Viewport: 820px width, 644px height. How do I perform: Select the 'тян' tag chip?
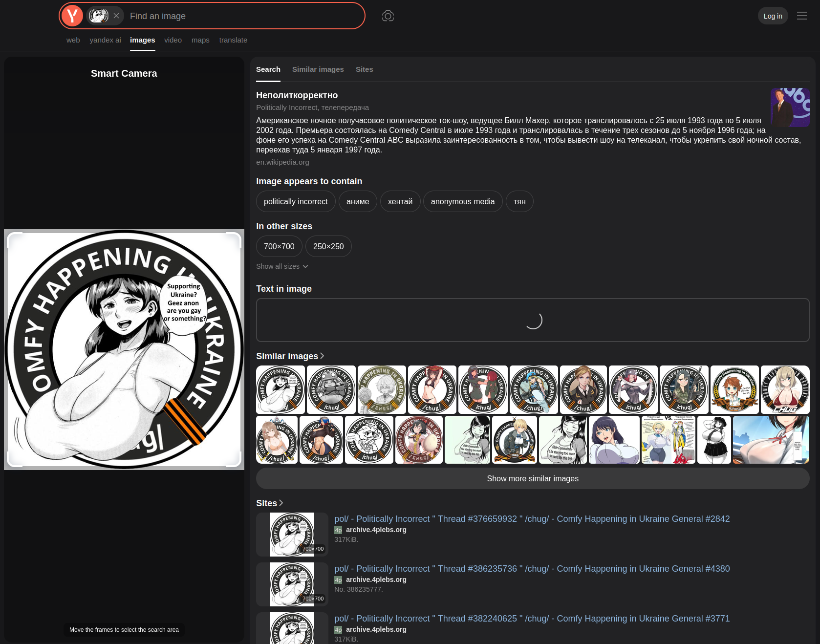(x=519, y=201)
